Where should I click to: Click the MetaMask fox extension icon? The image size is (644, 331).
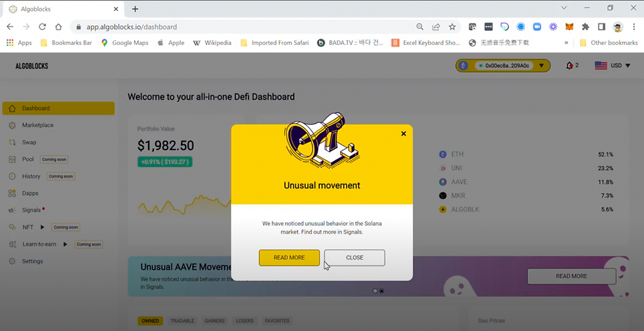569,26
